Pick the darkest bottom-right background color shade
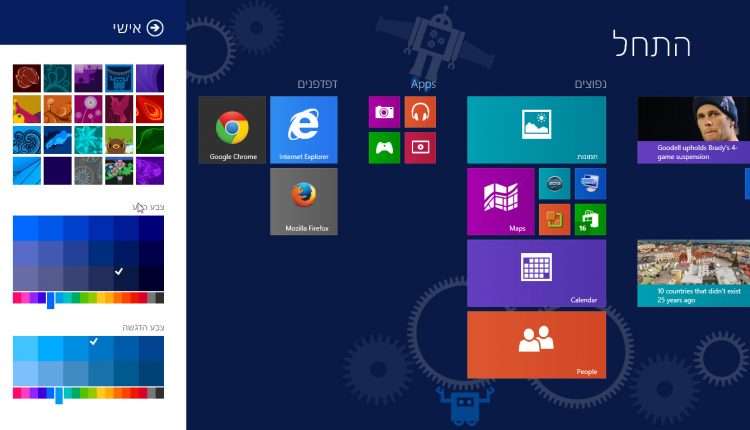The height and width of the screenshot is (430, 750). click(x=152, y=278)
